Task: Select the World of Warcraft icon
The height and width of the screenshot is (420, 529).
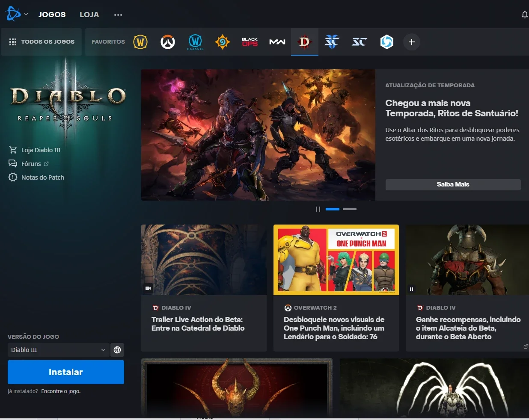Action: coord(140,42)
